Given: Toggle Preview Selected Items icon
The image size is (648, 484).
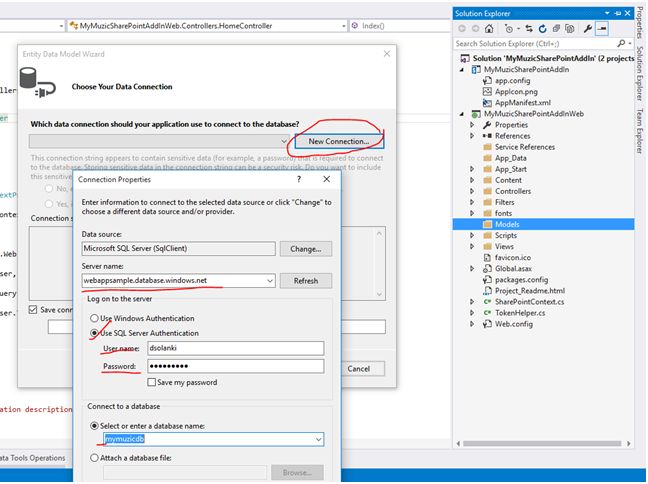Looking at the screenshot, I should (602, 29).
